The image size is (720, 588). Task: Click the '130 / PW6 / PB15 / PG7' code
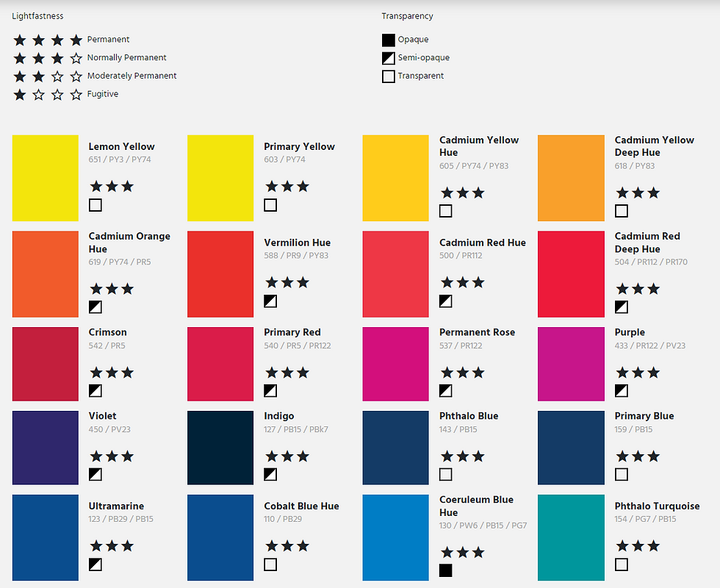pyautogui.click(x=483, y=525)
